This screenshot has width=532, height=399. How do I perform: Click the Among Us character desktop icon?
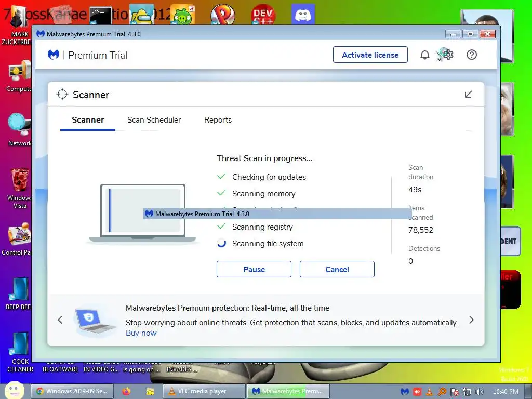(x=142, y=14)
